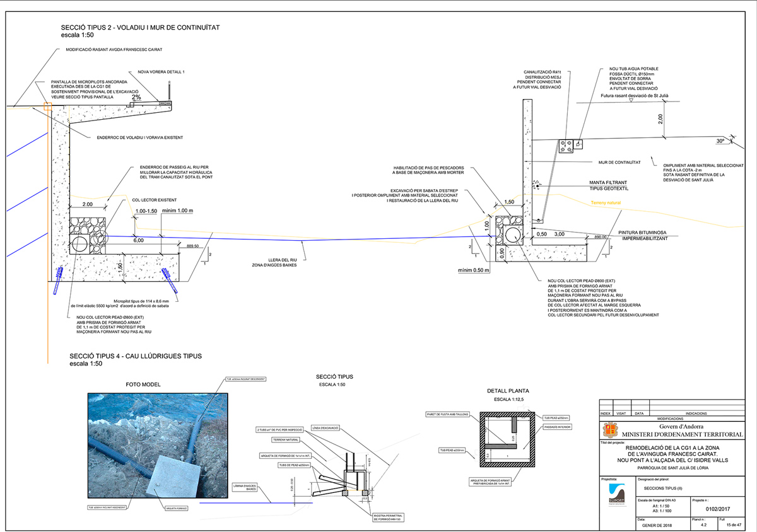757x532 pixels.
Task: Click the 'INDICACIONS' column header
Action: pyautogui.click(x=696, y=413)
